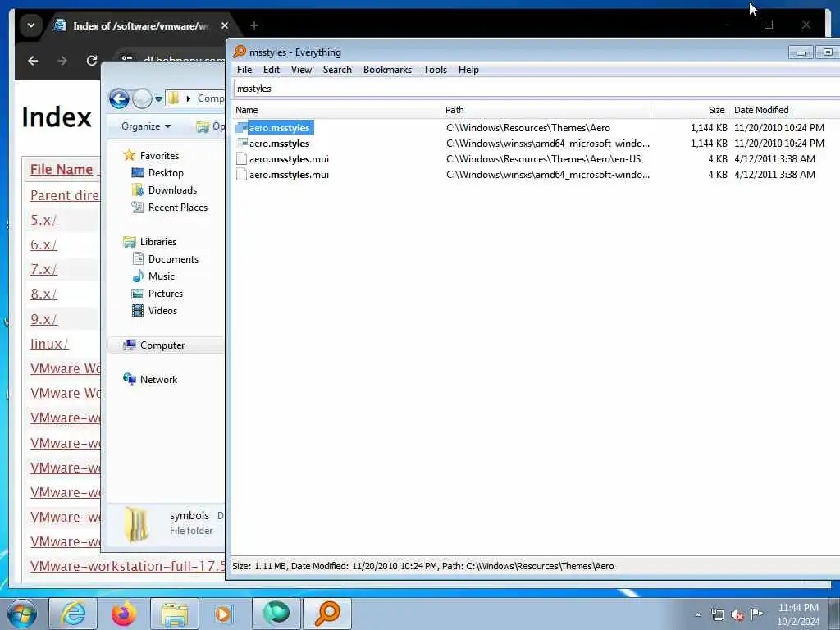Open Downloads in Explorer Favorites
Viewport: 840px width, 630px height.
[172, 189]
